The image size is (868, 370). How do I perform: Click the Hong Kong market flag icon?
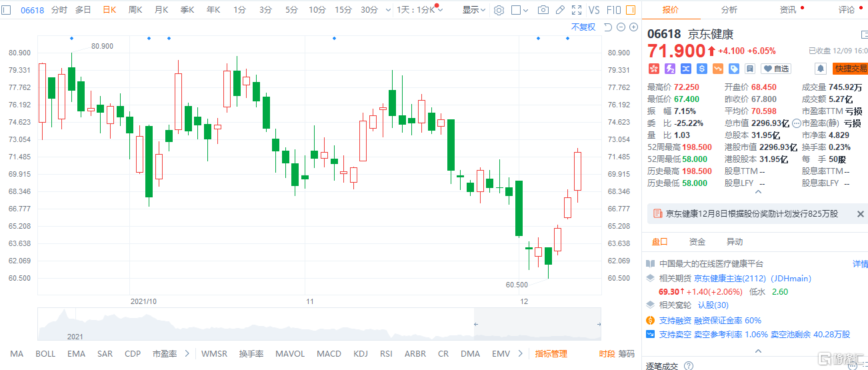(x=653, y=69)
